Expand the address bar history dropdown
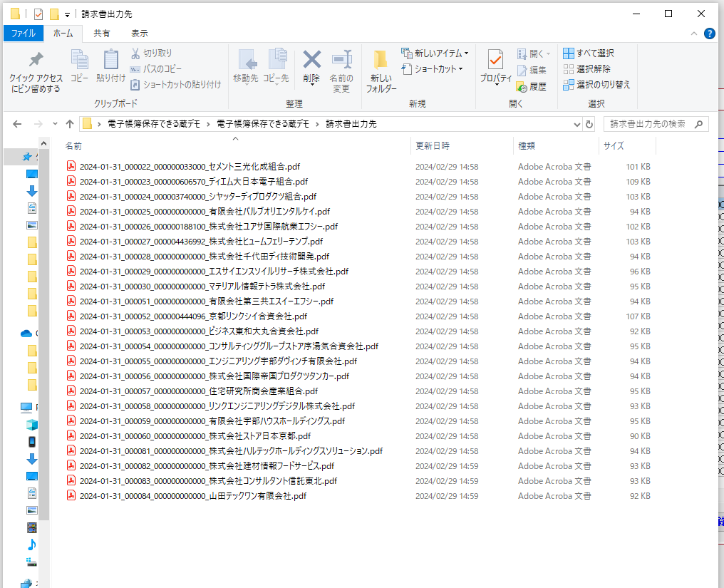Screen dimensions: 724x588 point(577,124)
